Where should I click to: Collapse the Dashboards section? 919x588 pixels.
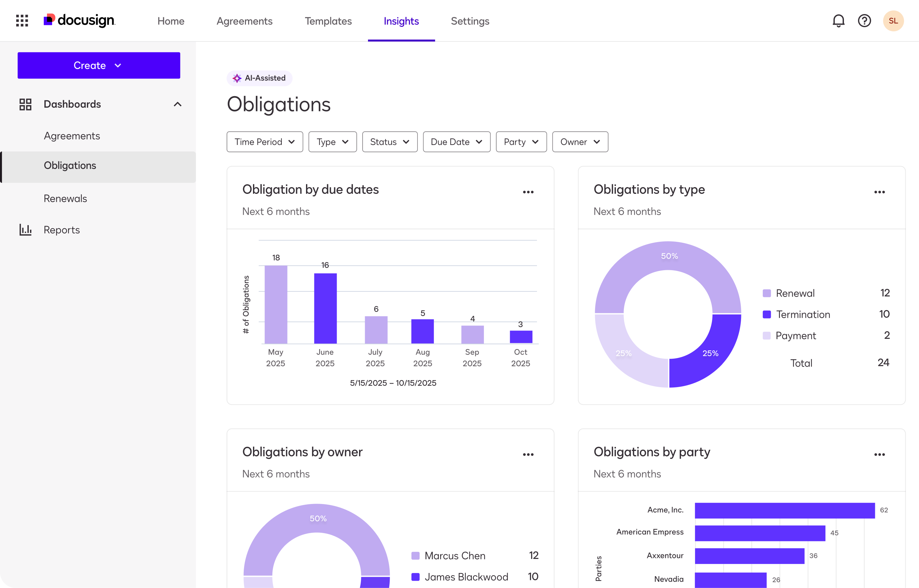coord(178,104)
